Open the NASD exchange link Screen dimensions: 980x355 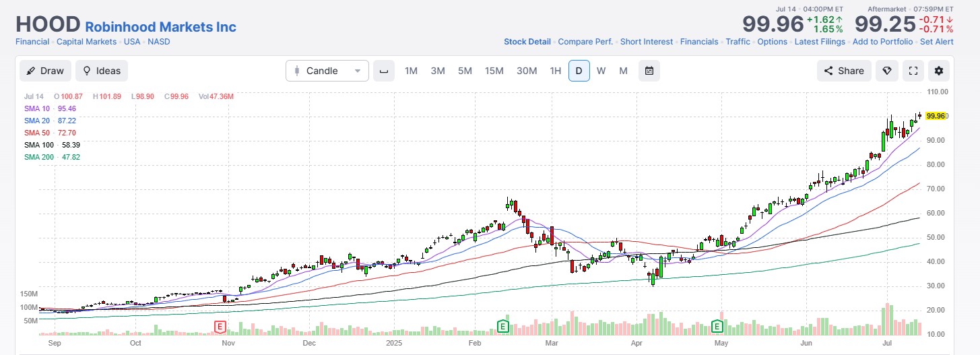point(159,42)
